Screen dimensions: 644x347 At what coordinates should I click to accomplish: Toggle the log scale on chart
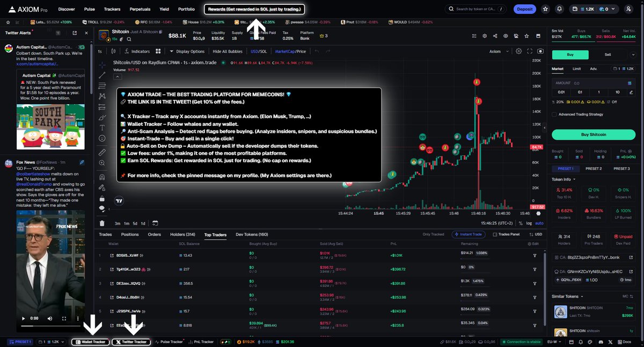click(x=529, y=223)
